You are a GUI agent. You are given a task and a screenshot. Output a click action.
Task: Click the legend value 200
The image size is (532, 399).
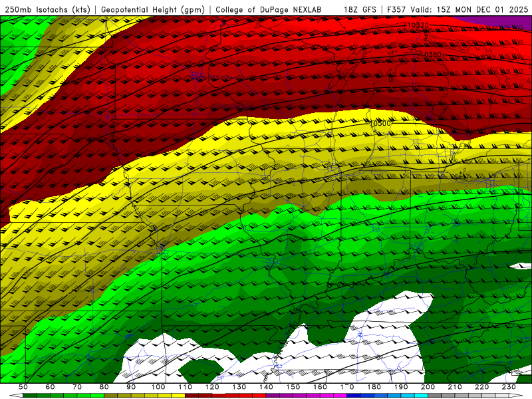click(x=428, y=387)
